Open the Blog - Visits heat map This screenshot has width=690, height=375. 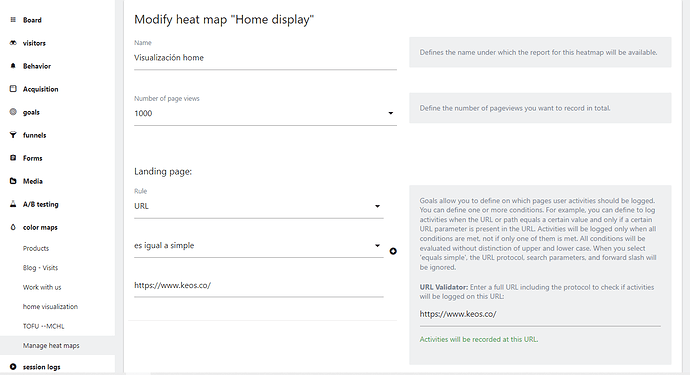[x=40, y=268]
